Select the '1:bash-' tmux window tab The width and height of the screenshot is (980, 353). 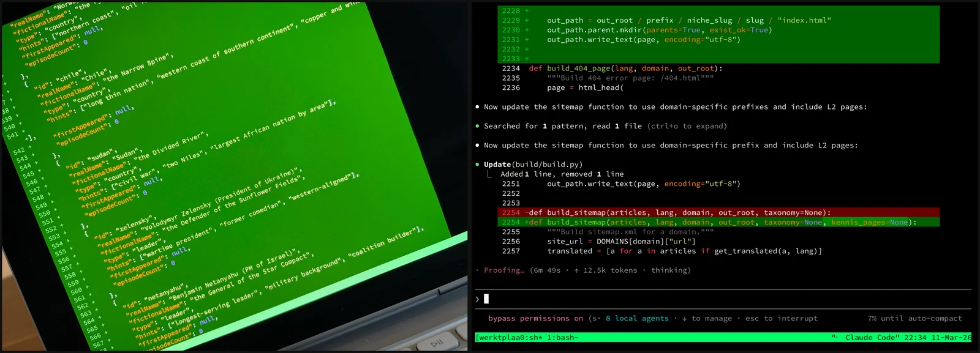coord(562,338)
